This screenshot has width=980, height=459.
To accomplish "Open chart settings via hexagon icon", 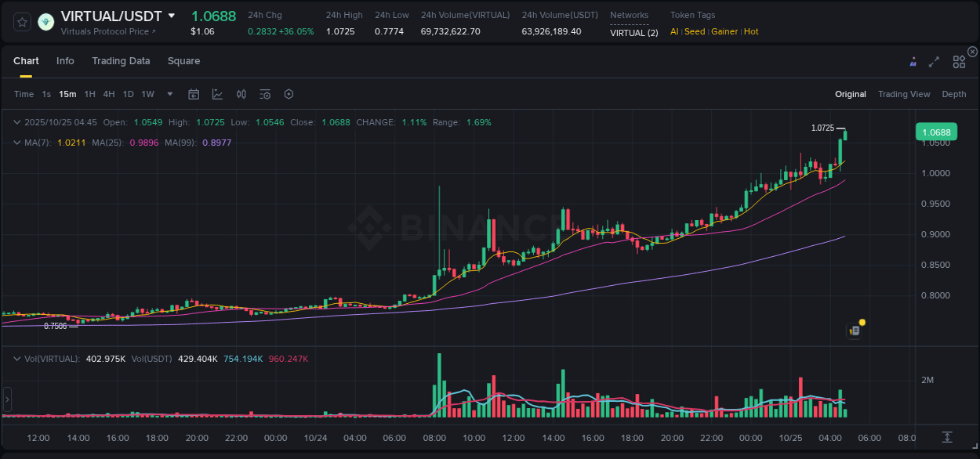I will point(289,93).
